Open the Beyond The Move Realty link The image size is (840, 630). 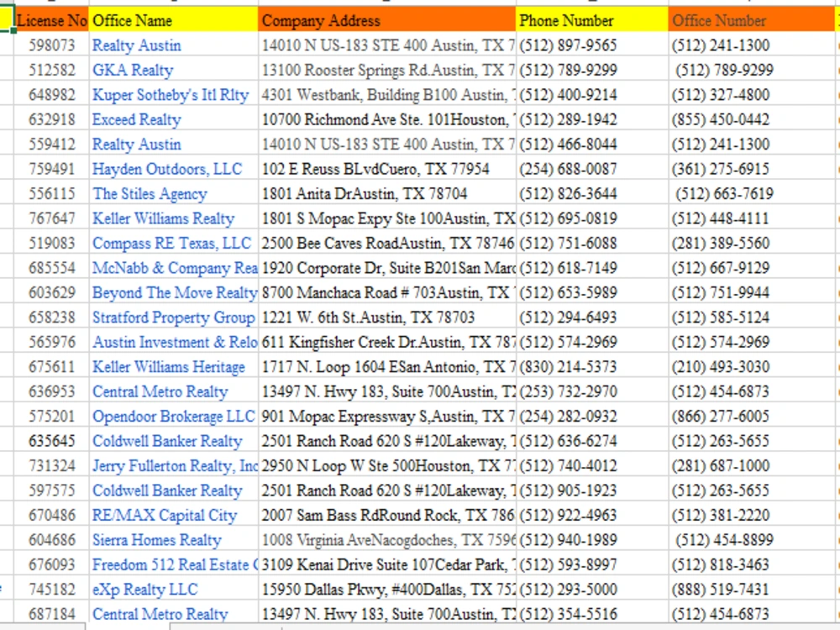click(x=175, y=292)
